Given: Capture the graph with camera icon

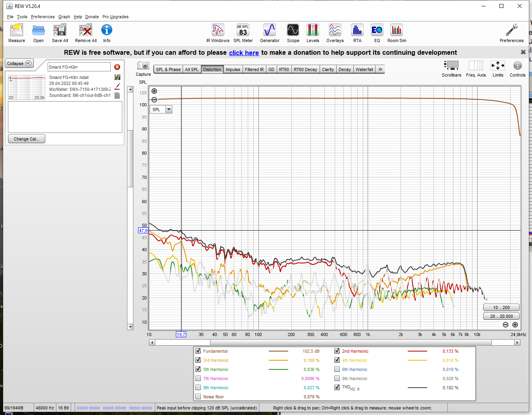Looking at the screenshot, I should coord(143,66).
